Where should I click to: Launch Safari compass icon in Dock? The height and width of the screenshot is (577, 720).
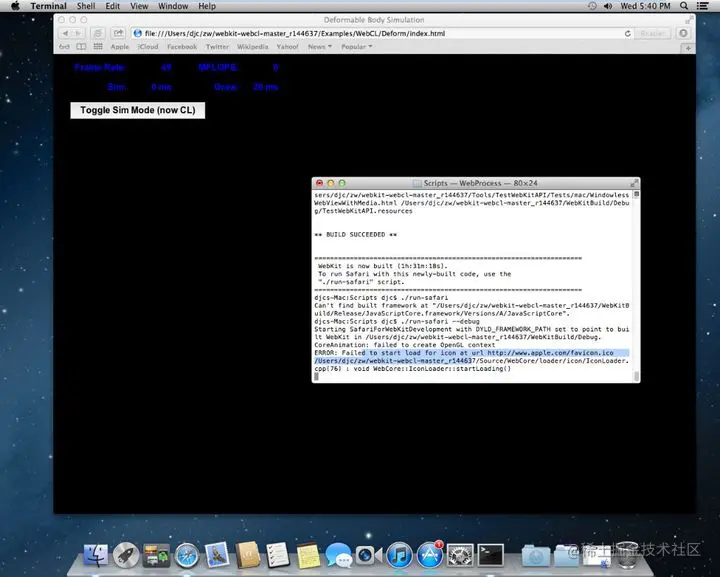(186, 555)
